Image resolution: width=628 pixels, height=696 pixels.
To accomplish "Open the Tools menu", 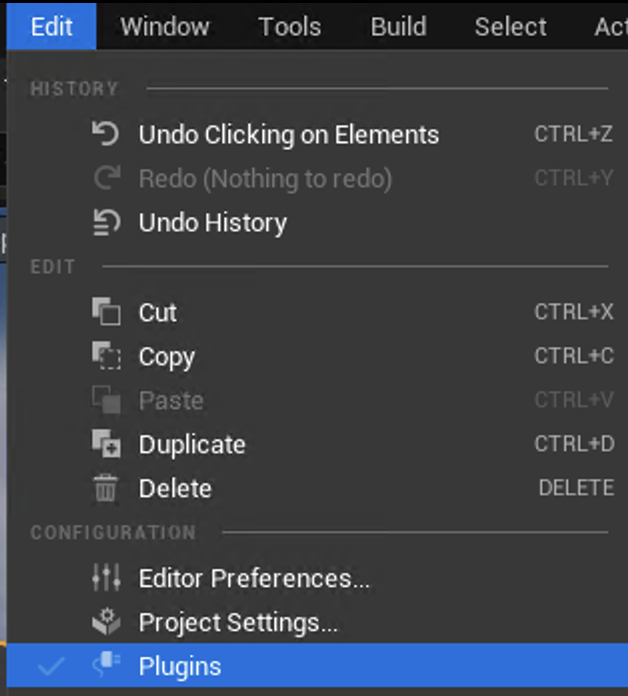I will point(290,26).
